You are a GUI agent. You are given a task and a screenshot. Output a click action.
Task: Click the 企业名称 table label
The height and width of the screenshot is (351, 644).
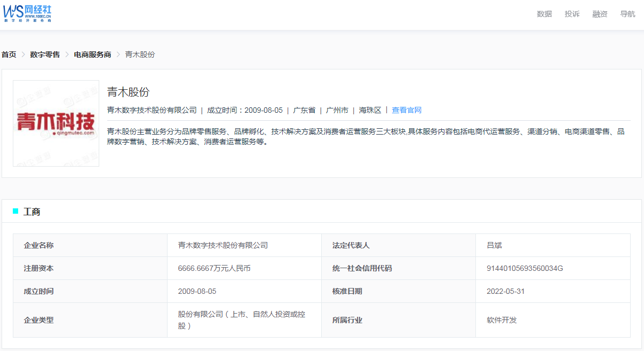click(39, 245)
